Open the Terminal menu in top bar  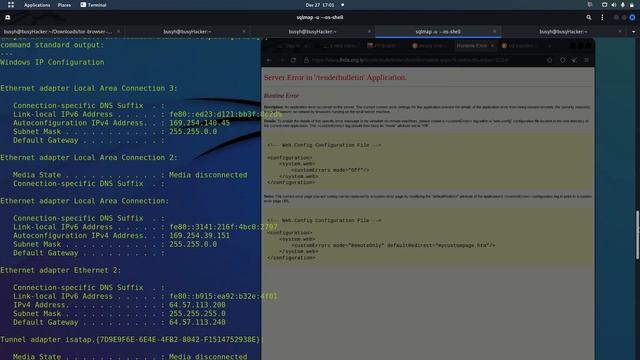(93, 5)
